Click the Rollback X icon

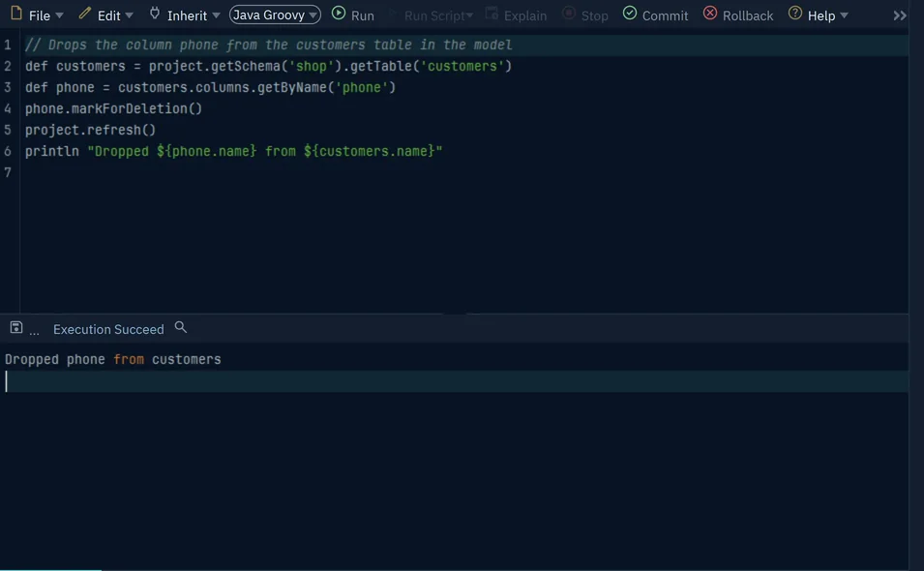pos(710,13)
